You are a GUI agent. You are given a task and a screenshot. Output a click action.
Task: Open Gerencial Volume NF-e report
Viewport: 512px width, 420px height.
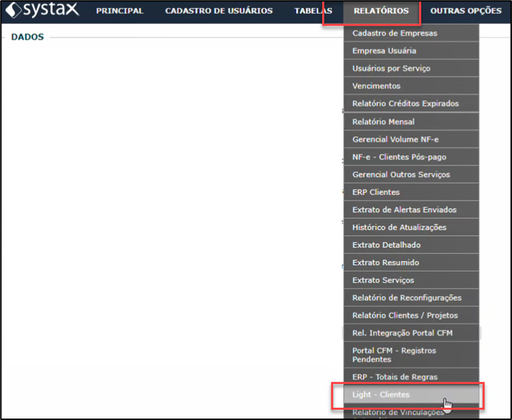[411, 139]
